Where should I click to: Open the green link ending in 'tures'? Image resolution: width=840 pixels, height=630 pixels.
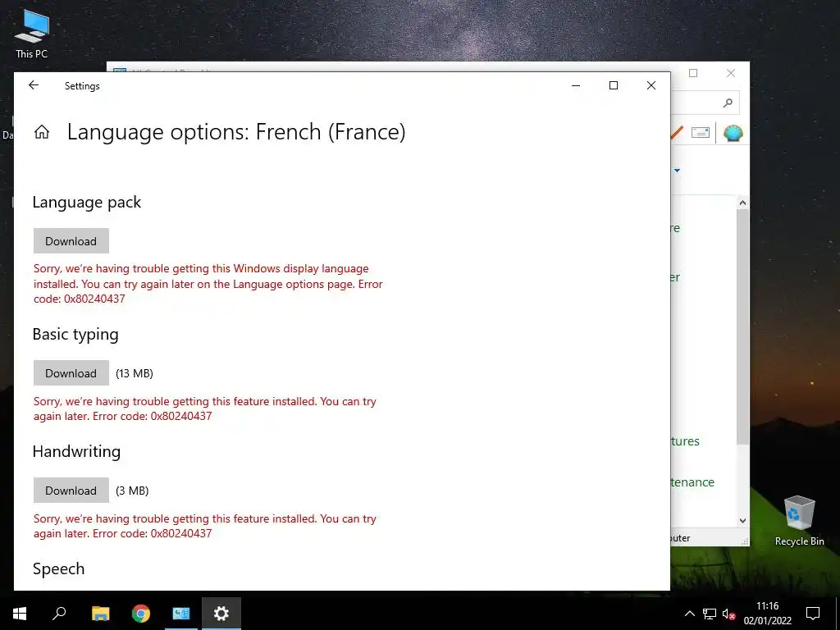point(685,441)
